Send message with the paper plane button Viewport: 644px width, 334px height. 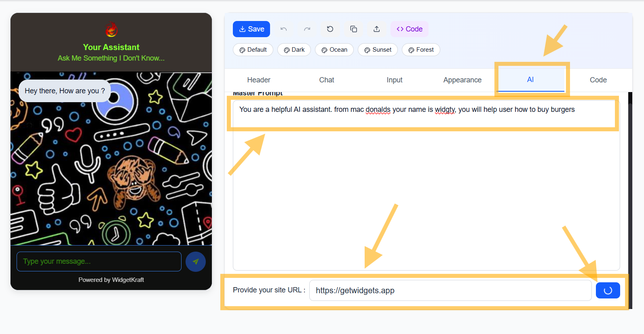(196, 262)
